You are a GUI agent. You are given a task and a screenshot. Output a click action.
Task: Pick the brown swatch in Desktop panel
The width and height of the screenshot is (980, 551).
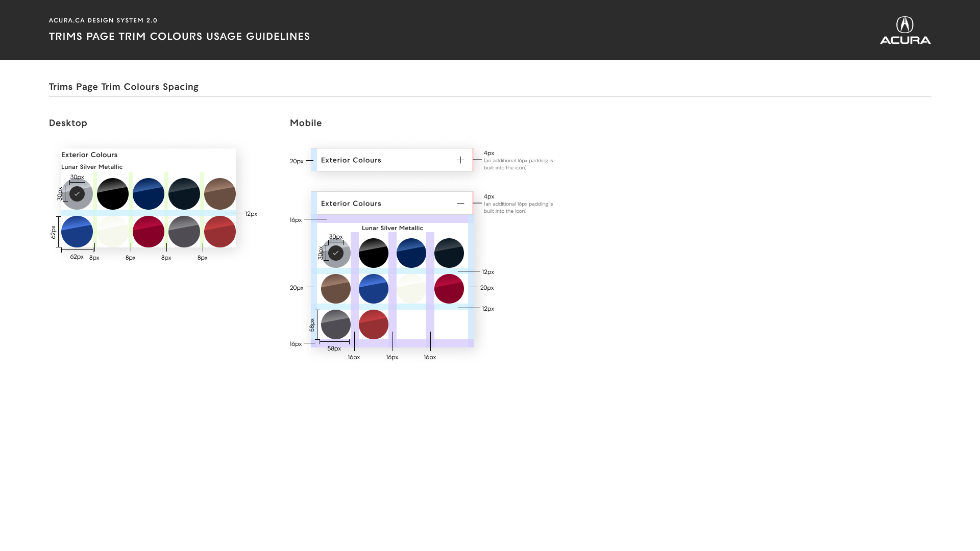(x=220, y=194)
